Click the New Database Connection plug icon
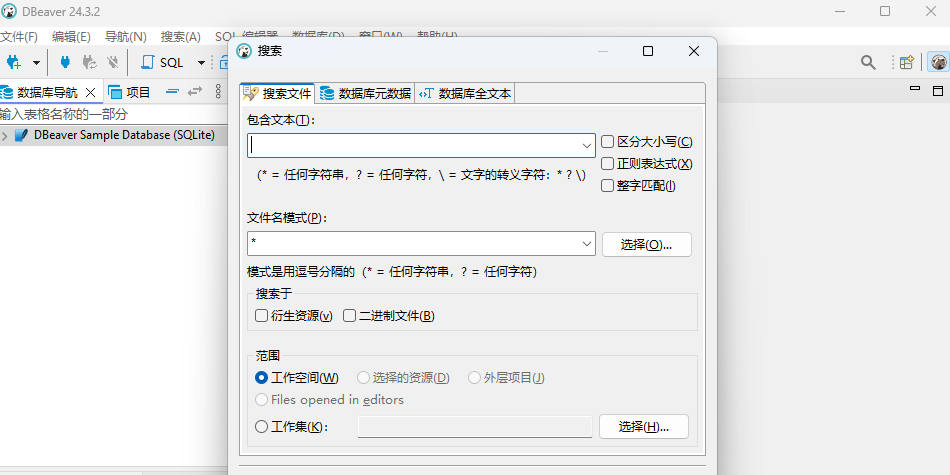 (14, 62)
